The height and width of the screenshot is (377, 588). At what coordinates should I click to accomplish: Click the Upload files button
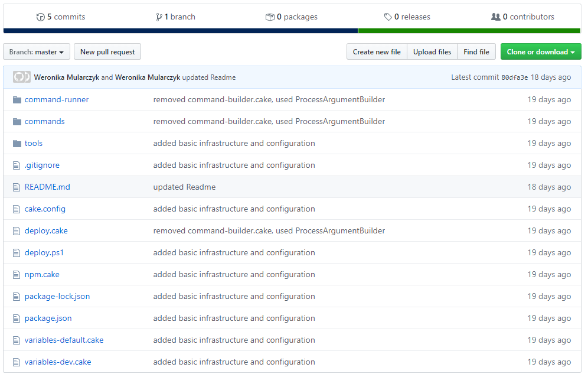tap(432, 52)
